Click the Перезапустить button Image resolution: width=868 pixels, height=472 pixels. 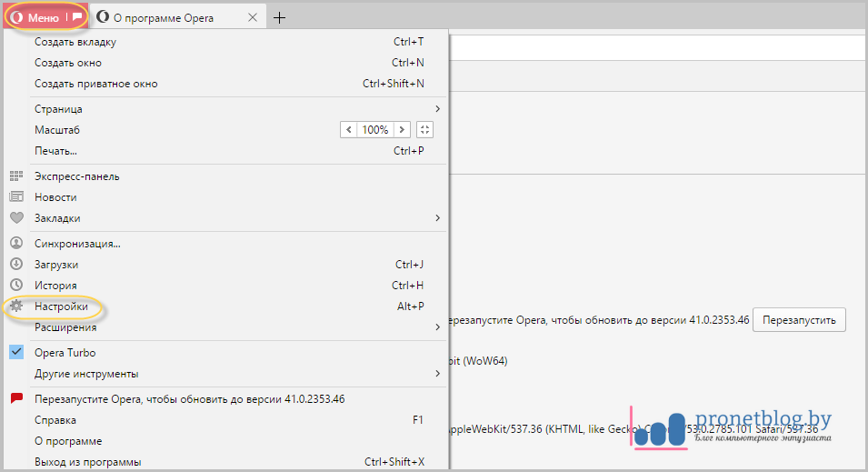[799, 319]
